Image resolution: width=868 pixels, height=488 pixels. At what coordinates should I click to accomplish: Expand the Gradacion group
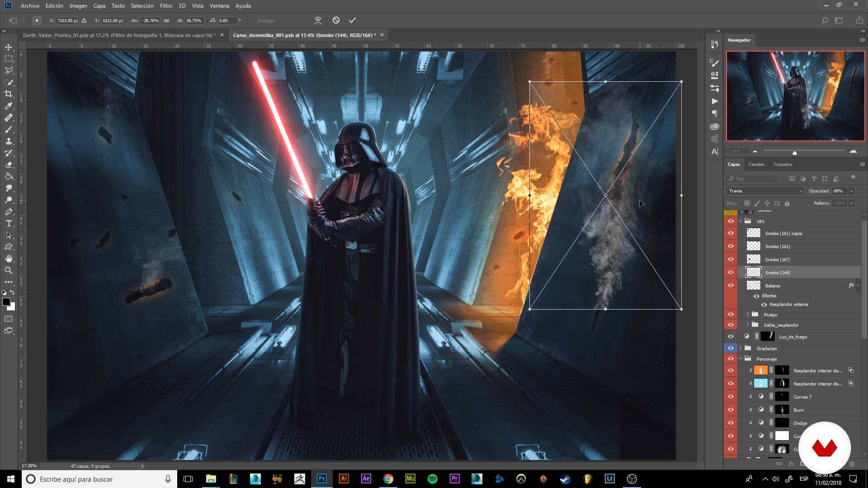[x=741, y=348]
